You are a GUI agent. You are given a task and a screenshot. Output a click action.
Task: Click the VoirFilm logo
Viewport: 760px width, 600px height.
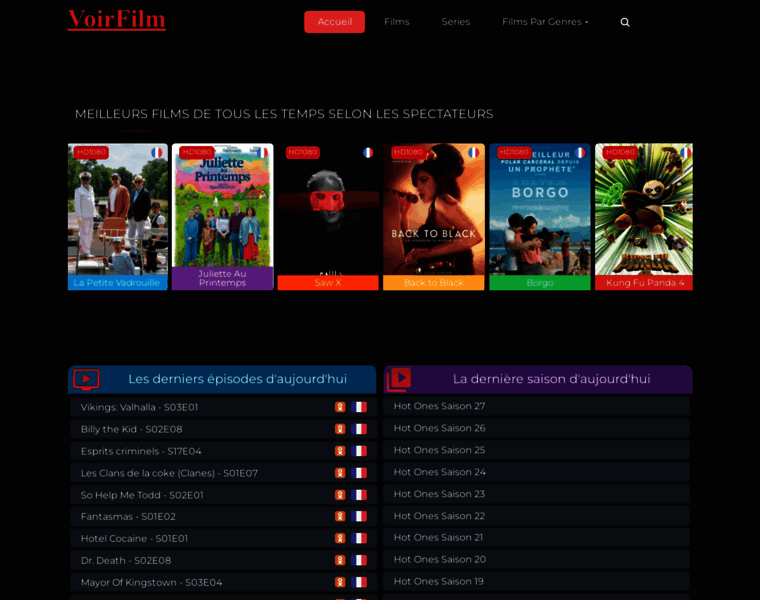pos(117,20)
